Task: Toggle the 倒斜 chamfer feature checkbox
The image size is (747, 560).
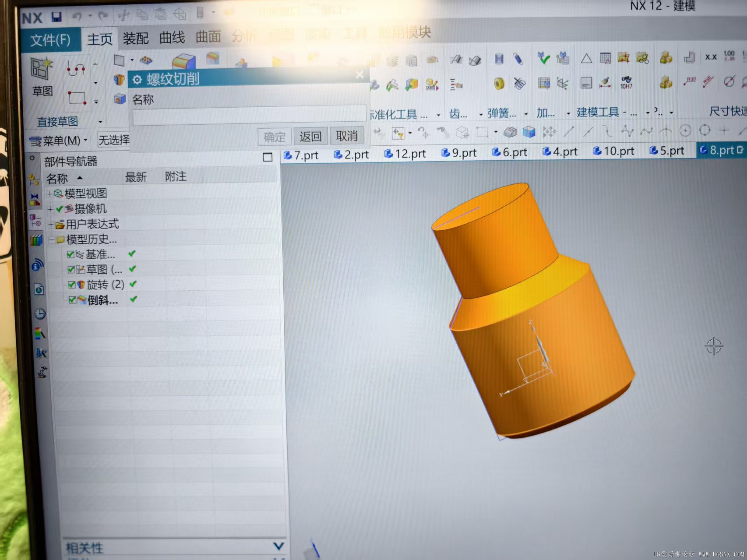Action: tap(73, 300)
